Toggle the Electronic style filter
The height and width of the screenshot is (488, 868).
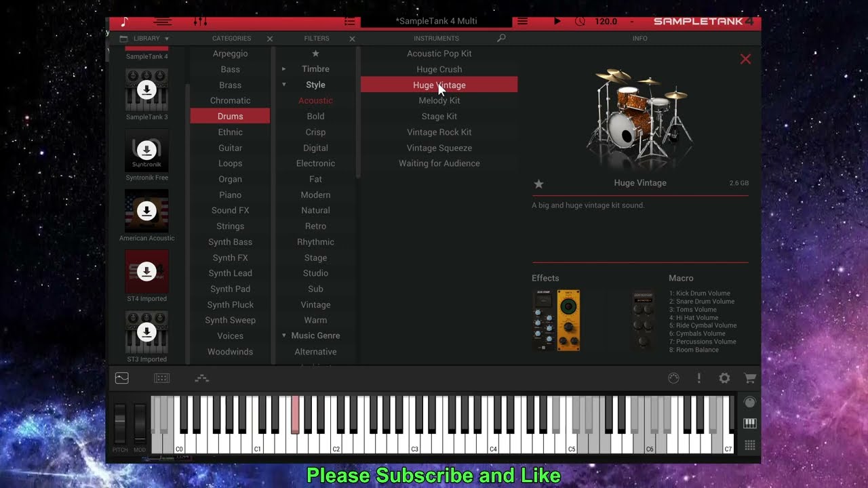click(315, 163)
